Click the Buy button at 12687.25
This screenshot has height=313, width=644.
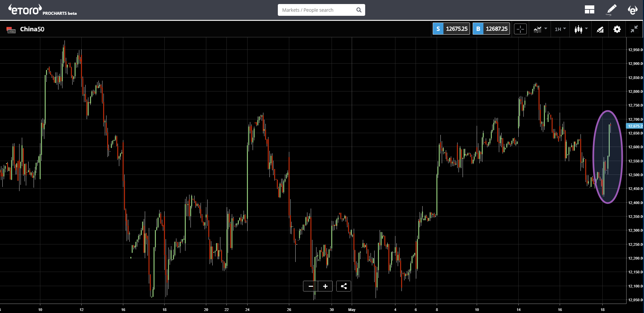tap(491, 29)
